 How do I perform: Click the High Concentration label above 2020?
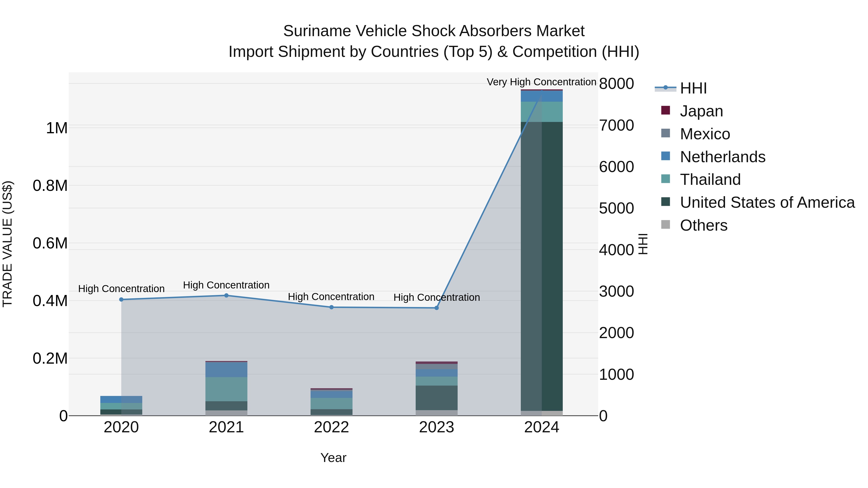pyautogui.click(x=121, y=289)
